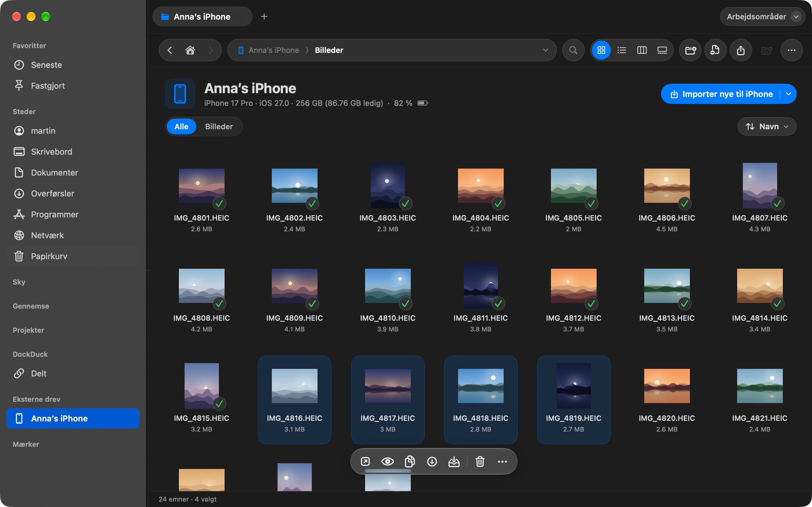Click the search magnifier icon
This screenshot has height=507, width=812.
pyautogui.click(x=573, y=50)
